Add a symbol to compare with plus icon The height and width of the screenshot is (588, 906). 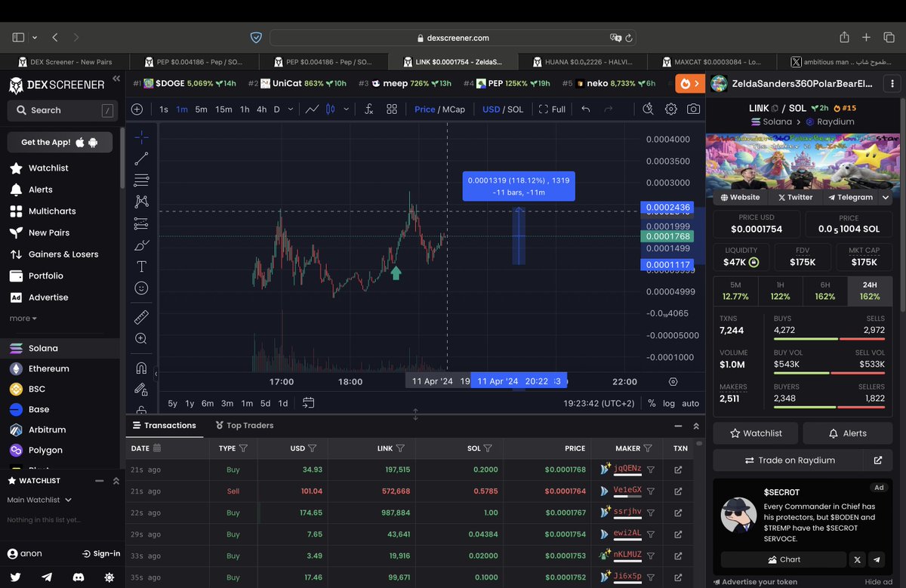click(137, 109)
